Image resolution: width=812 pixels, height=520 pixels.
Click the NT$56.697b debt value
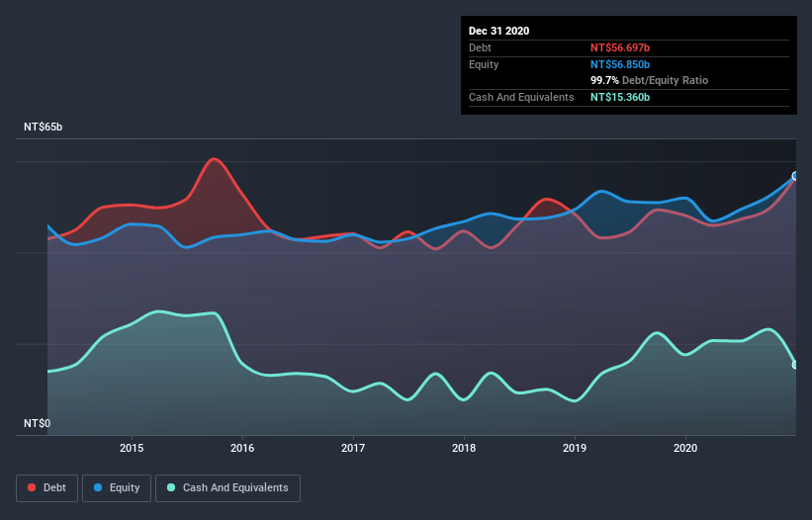point(620,47)
